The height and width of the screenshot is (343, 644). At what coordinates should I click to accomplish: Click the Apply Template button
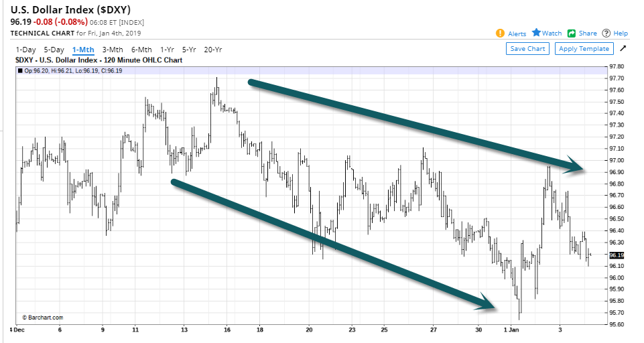tap(584, 48)
